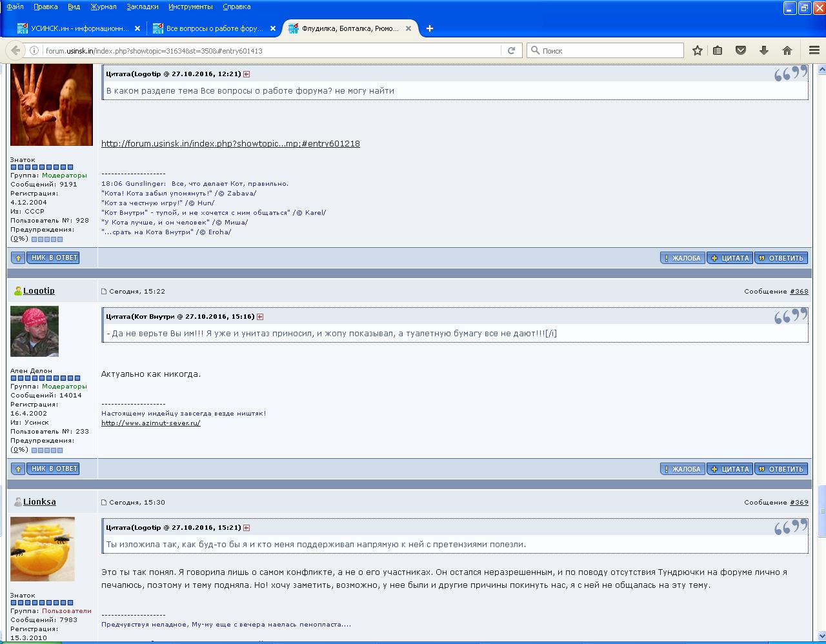Open the Firefox hamburger menu
Viewport: 826px width, 644px height.
pyautogui.click(x=814, y=50)
